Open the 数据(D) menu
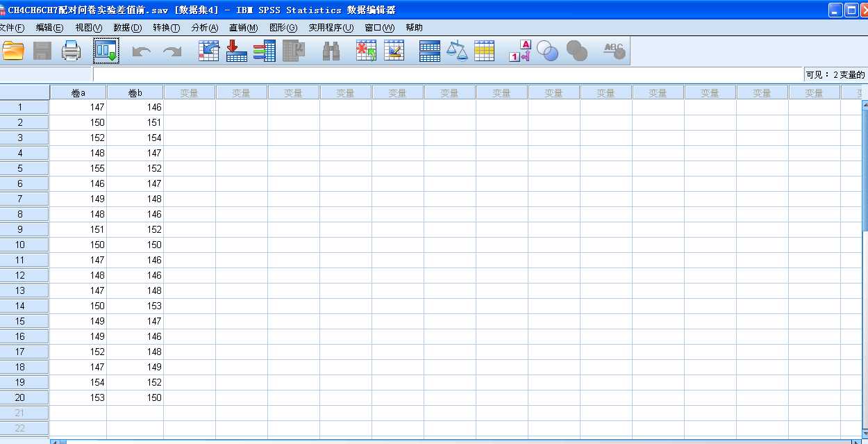868x444 pixels. tap(128, 28)
